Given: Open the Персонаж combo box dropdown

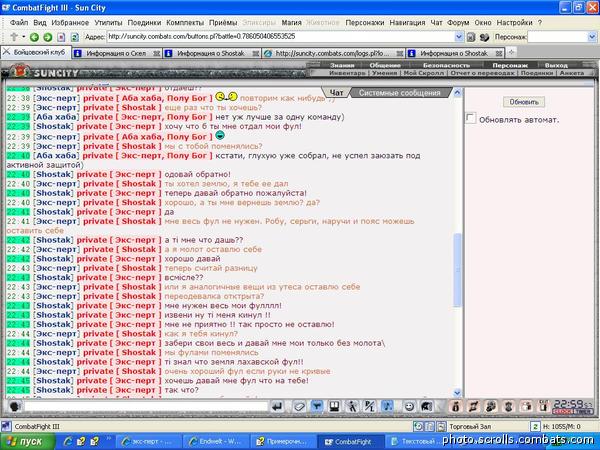Looking at the screenshot, I should coord(592,37).
